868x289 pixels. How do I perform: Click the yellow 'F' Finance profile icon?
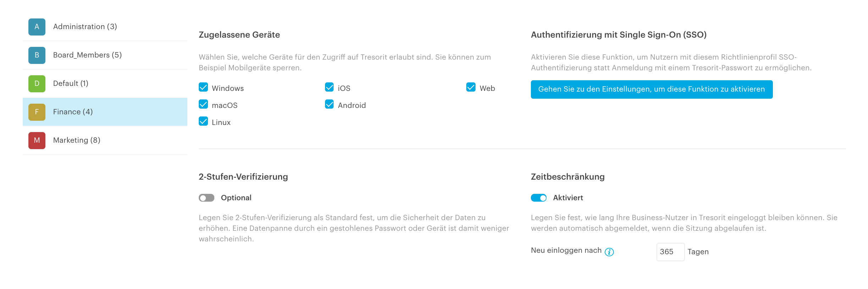pyautogui.click(x=37, y=112)
